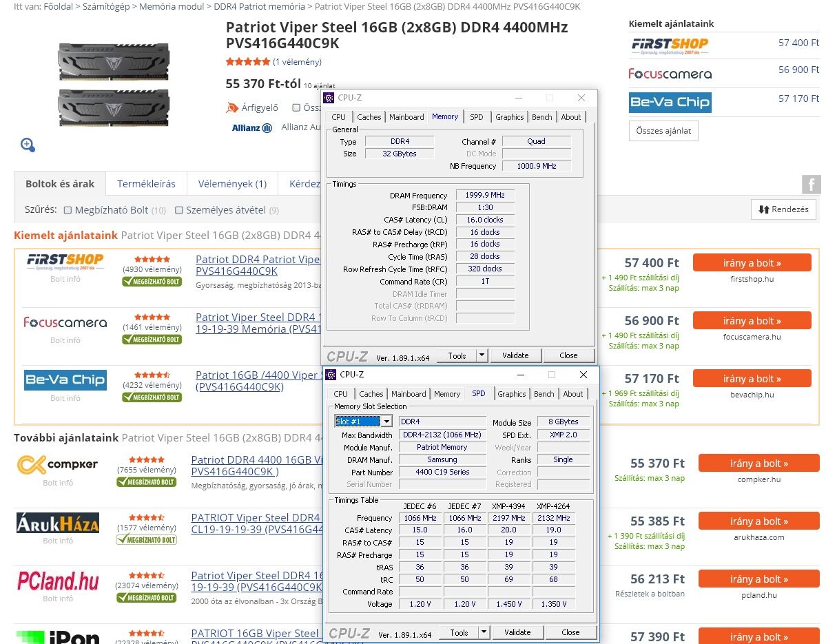The height and width of the screenshot is (644, 826).
Task: Click DDR4 Patriot memória breadcrumb link
Action: point(259,6)
